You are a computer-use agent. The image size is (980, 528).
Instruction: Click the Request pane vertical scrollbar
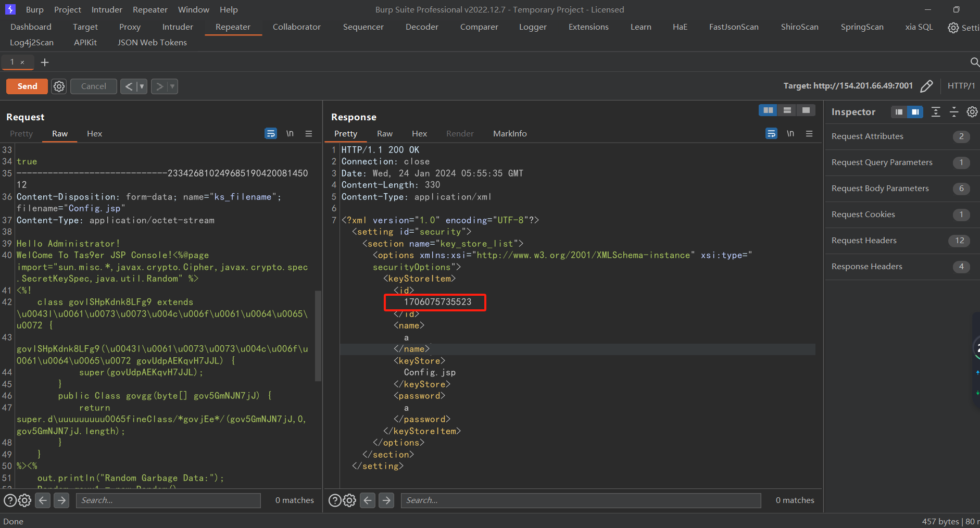[318, 336]
